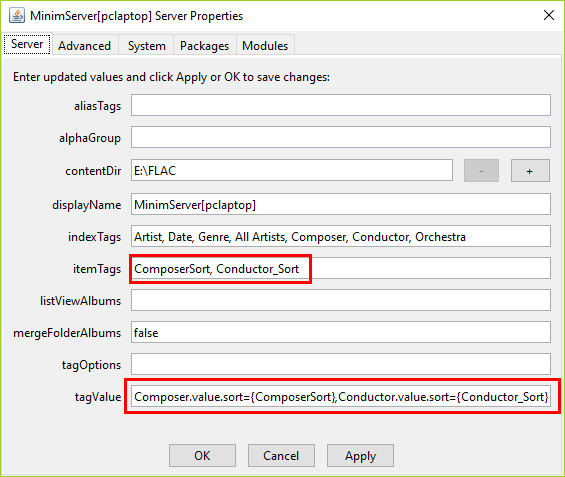Remove content directory with minus button
This screenshot has width=565, height=477.
coord(481,171)
